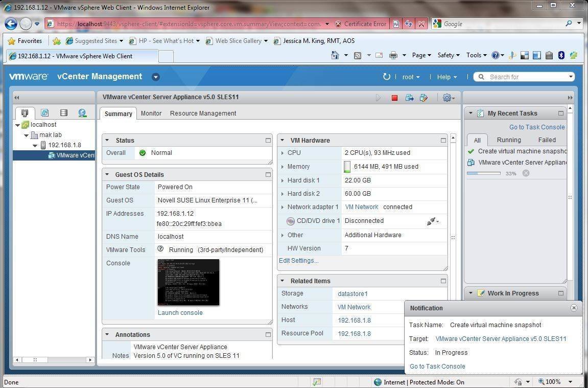The height and width of the screenshot is (388, 588).
Task: Maximize the VM Hardware portlet
Action: (443, 141)
